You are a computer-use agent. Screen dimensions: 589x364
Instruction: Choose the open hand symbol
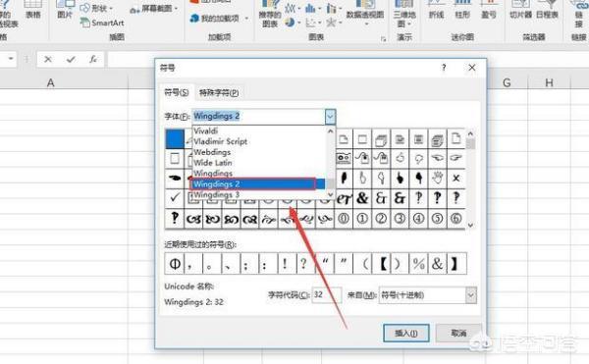click(x=437, y=178)
